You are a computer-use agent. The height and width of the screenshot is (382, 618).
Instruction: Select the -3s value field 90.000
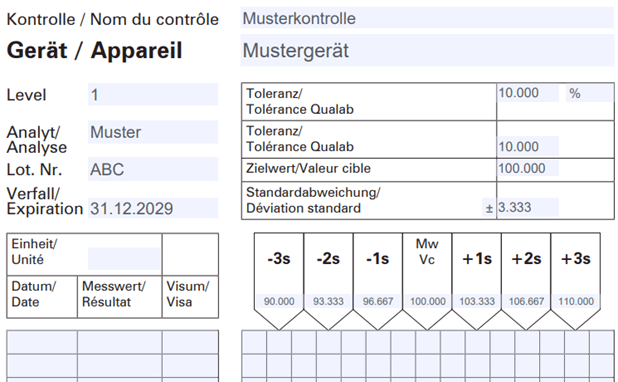tap(279, 301)
